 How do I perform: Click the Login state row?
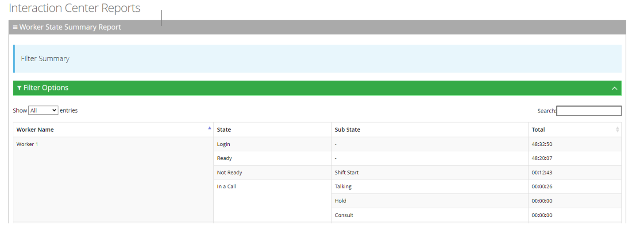(224, 144)
